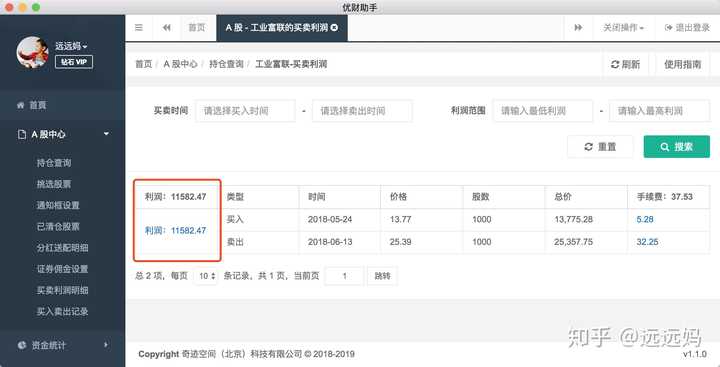Screen dimensions: 720x367
Task: Open 证券佣金设置 in the sidebar
Action: coord(62,269)
